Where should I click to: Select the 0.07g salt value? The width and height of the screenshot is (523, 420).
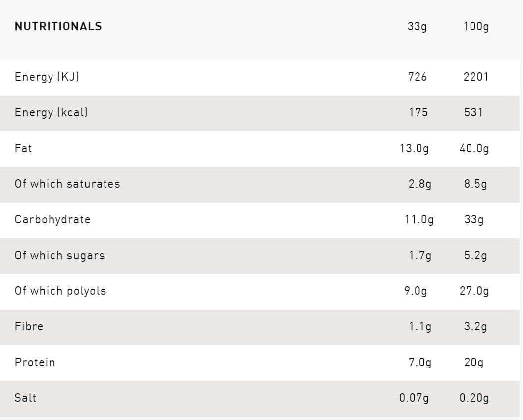coord(414,398)
